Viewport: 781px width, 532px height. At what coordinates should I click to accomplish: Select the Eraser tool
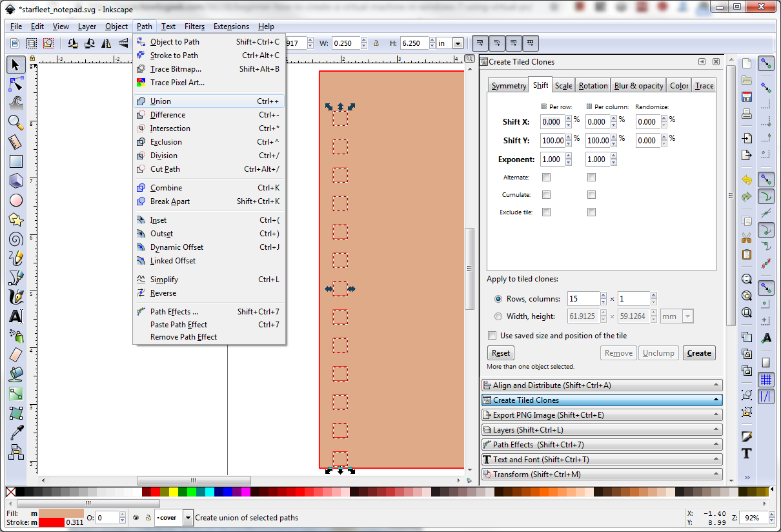click(x=16, y=355)
